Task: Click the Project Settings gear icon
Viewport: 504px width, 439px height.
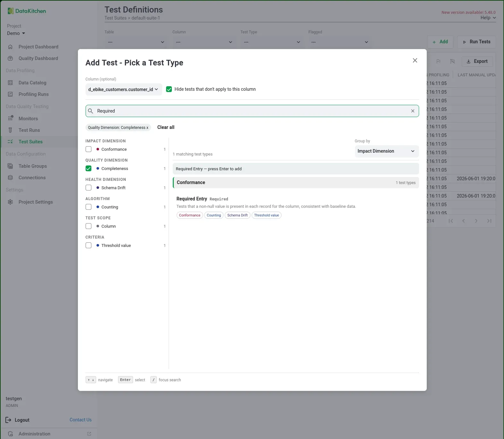Action: point(10,202)
